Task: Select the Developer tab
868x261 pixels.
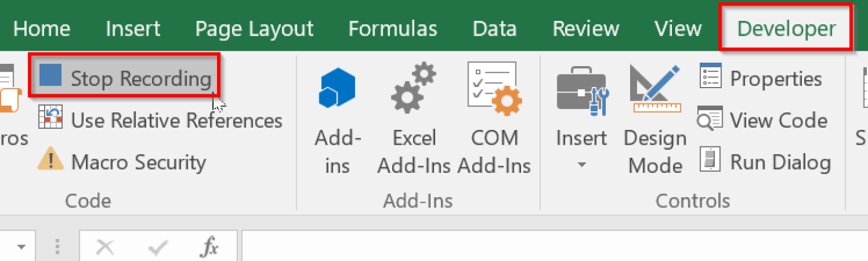Action: 787,28
